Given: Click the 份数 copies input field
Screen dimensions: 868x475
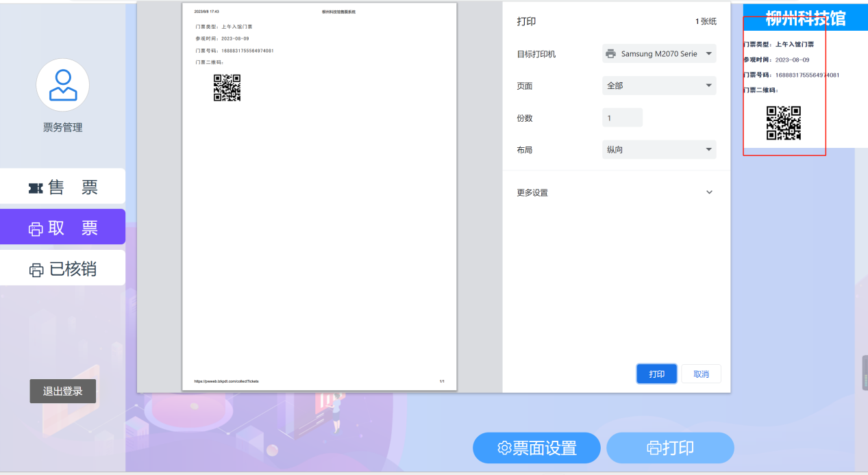Looking at the screenshot, I should 621,117.
